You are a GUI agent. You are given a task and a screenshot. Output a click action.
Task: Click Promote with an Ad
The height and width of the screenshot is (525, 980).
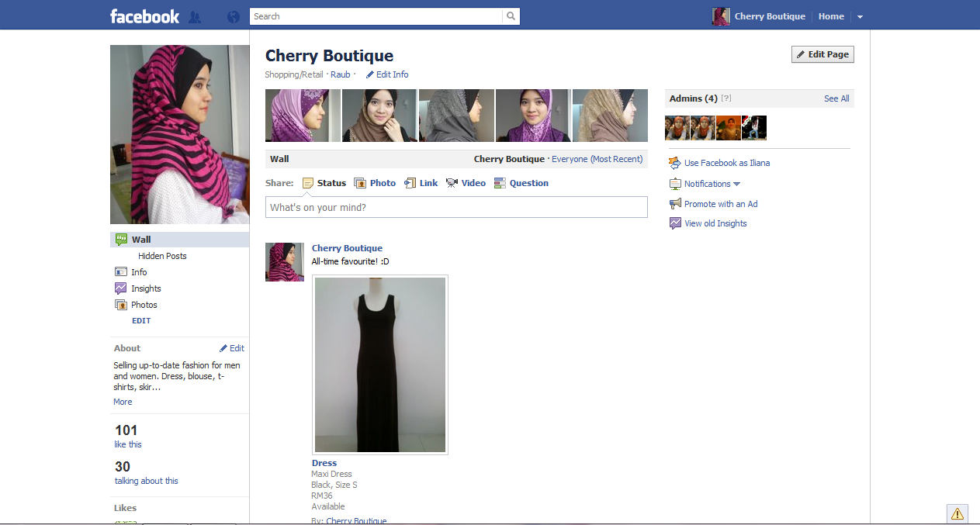tap(721, 204)
